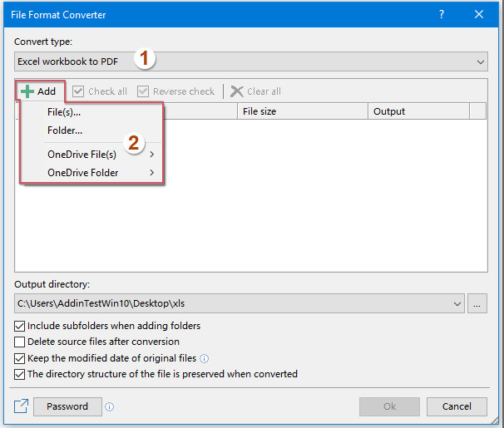Choose Folder... from Add menu
This screenshot has height=428, width=504.
click(65, 130)
